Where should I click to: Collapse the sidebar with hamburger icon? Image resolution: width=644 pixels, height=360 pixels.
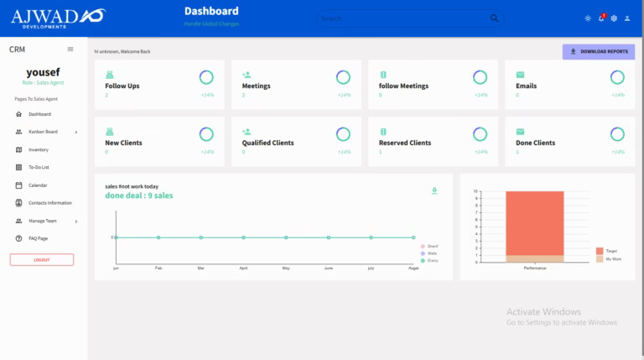click(x=70, y=50)
